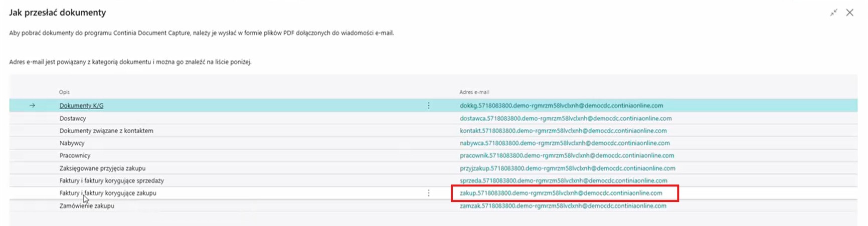
Task: Click the dostawca e-mail address
Action: click(566, 118)
